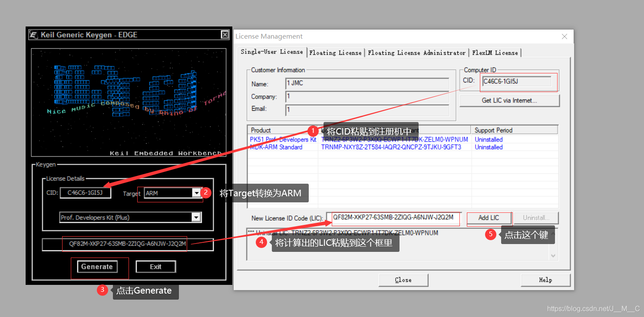The image size is (644, 317).
Task: Click the Uninstall LIC log message text
Action: [x=343, y=233]
